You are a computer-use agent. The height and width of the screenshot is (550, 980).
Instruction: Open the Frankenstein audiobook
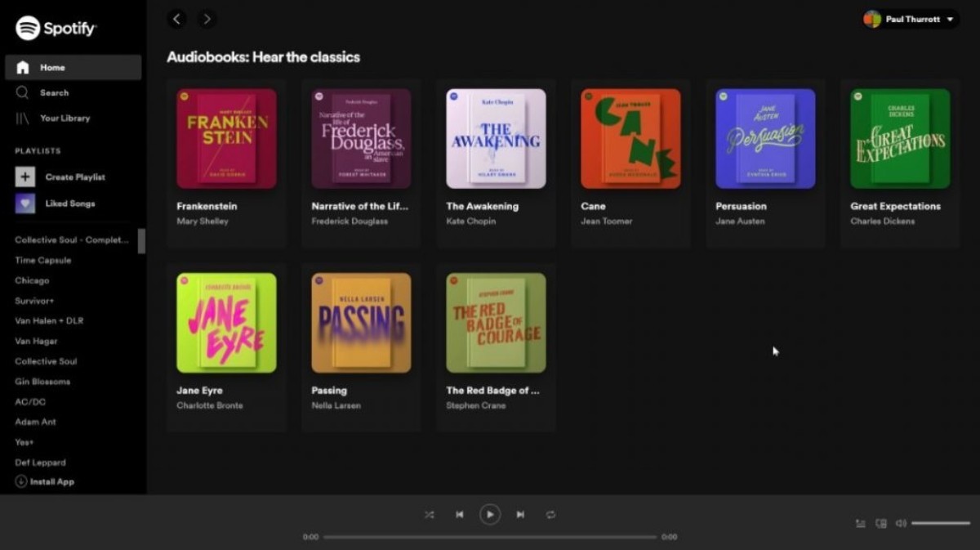coord(226,138)
